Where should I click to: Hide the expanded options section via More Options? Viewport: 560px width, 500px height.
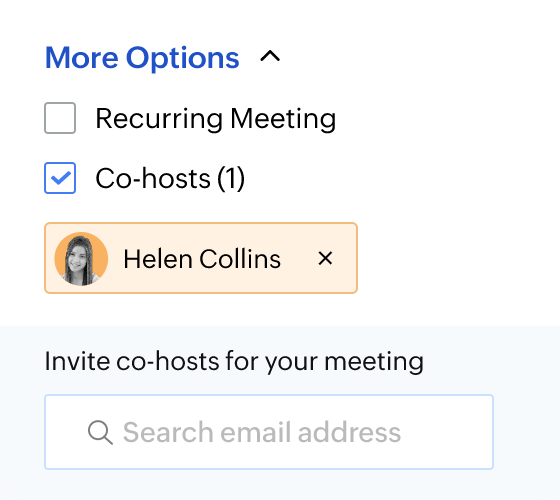[x=142, y=58]
